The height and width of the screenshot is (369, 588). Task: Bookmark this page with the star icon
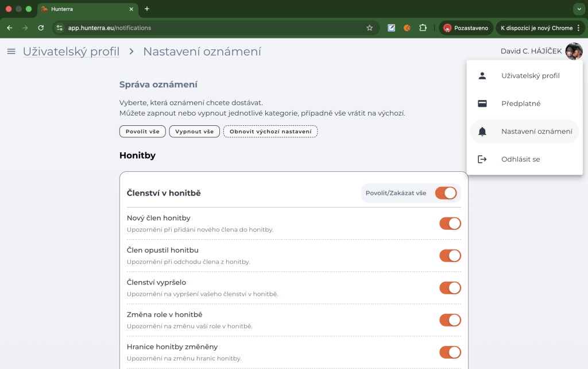coord(369,28)
